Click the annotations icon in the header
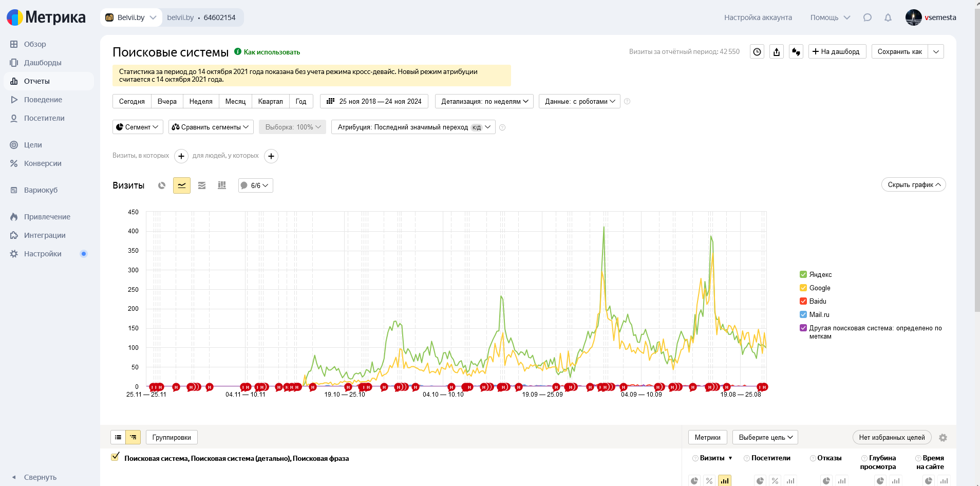The height and width of the screenshot is (486, 980). [x=796, y=51]
